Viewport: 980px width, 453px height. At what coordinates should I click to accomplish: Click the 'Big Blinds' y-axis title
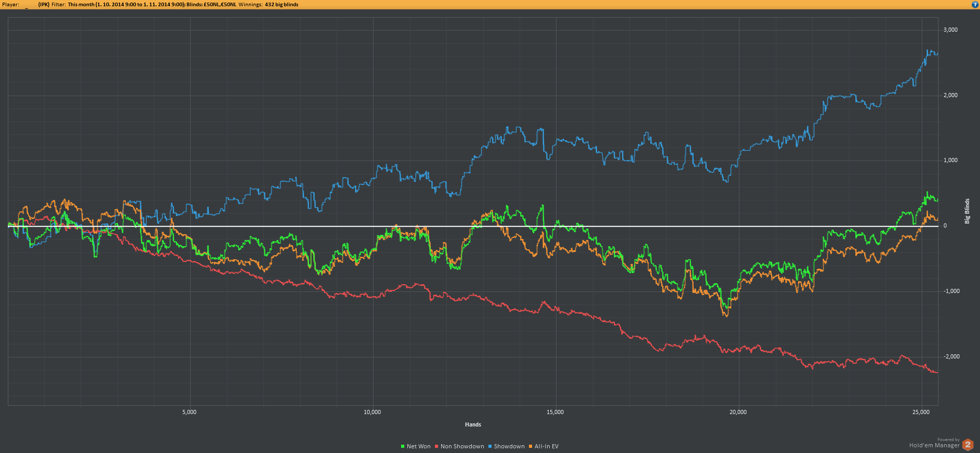(x=967, y=211)
